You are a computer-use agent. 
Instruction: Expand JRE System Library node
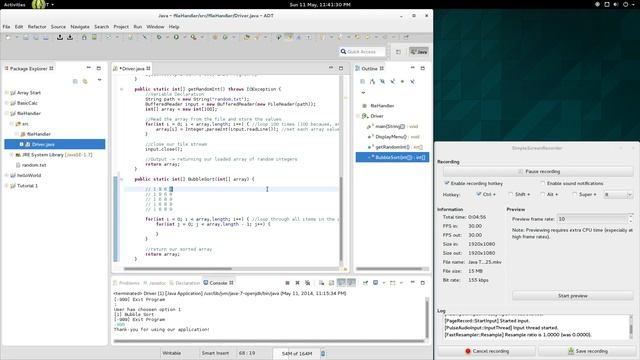11,155
